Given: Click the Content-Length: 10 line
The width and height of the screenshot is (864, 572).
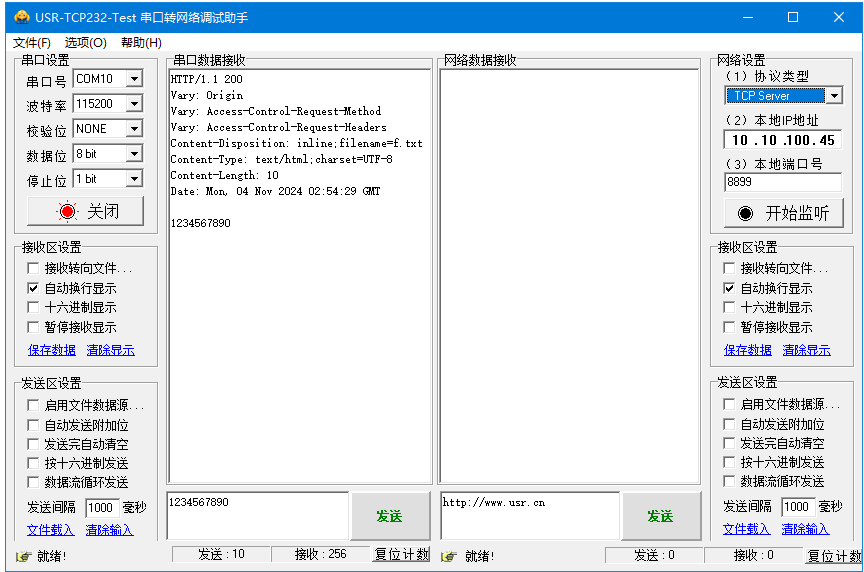Looking at the screenshot, I should (225, 175).
